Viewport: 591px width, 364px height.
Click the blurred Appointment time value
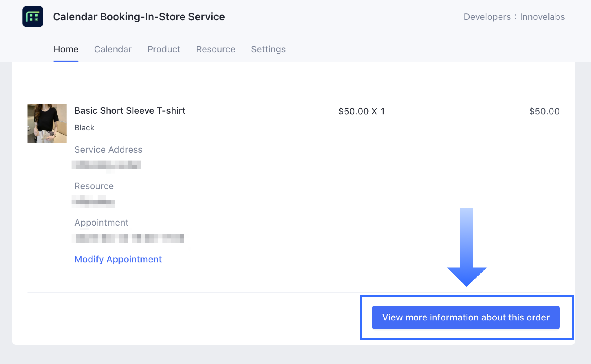(x=128, y=238)
